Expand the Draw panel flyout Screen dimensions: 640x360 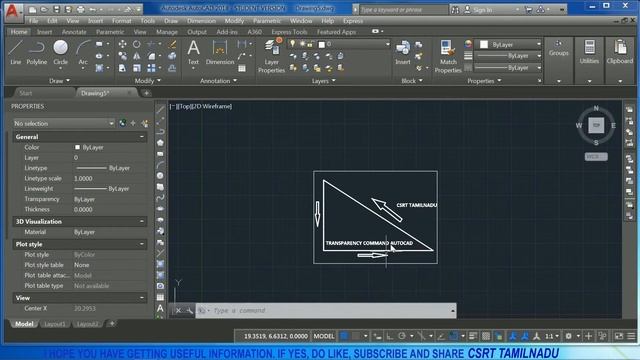pos(60,81)
